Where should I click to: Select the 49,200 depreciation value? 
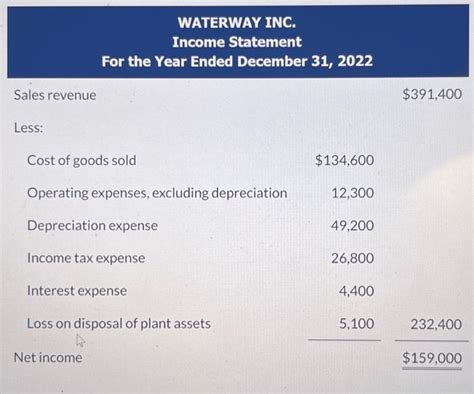tap(352, 226)
